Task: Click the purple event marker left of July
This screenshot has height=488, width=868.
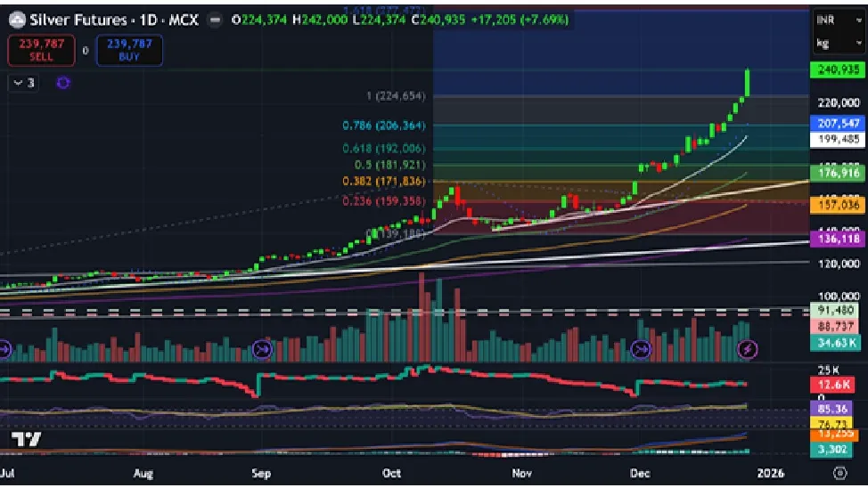Action: [x=4, y=349]
